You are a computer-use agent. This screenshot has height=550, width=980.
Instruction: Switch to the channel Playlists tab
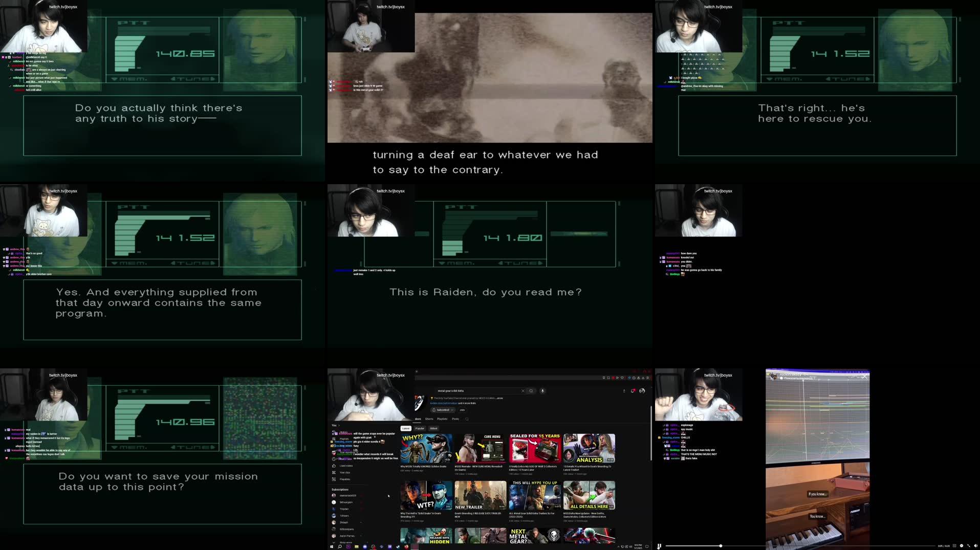tap(442, 419)
